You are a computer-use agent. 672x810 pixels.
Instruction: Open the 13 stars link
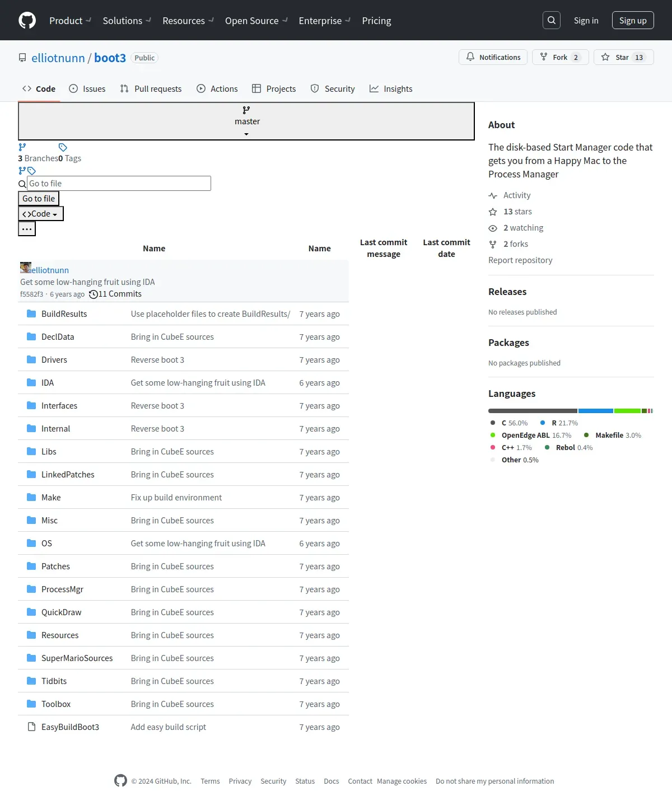click(x=517, y=212)
